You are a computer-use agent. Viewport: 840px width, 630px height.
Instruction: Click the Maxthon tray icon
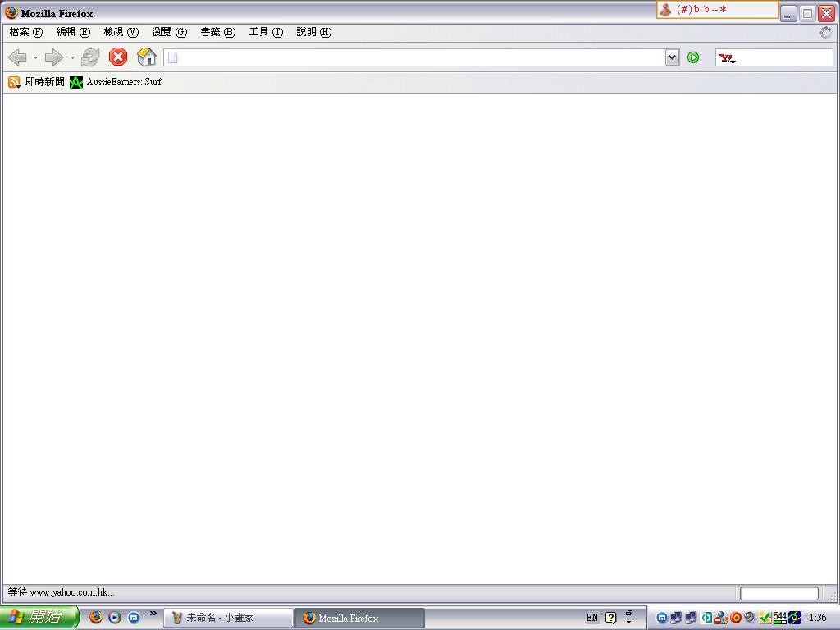(662, 618)
